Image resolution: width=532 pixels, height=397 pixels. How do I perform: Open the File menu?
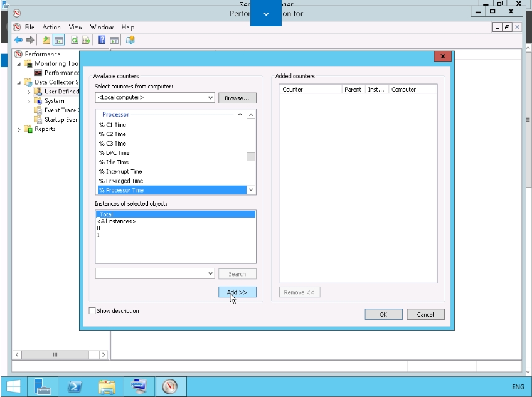(29, 27)
